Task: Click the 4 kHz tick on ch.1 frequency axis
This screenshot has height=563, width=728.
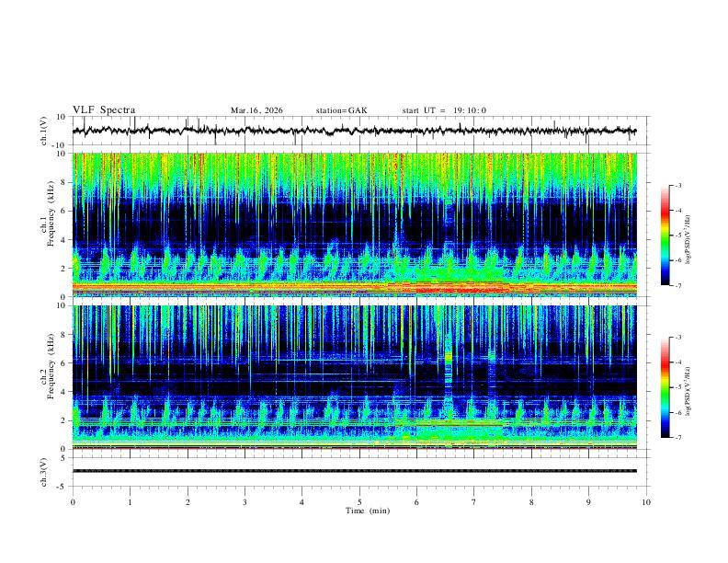Action: click(x=63, y=240)
